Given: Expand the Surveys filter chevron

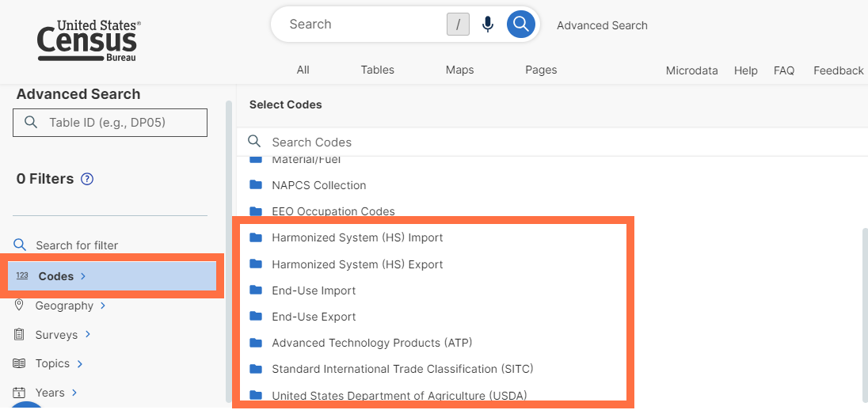Looking at the screenshot, I should pyautogui.click(x=87, y=334).
